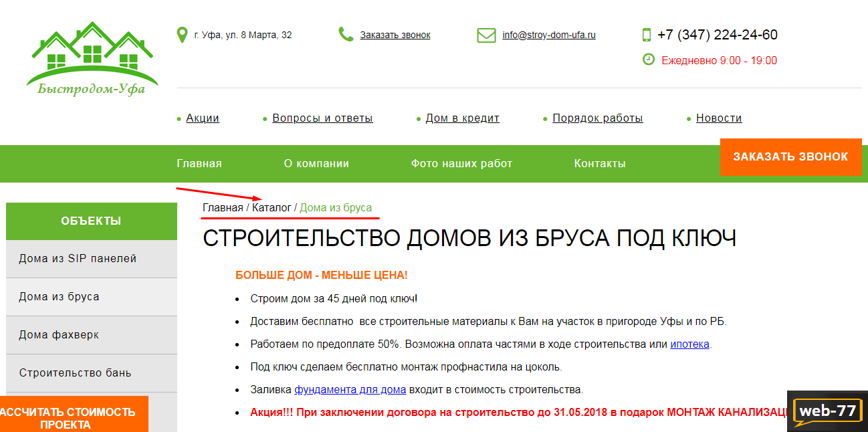Click the green envelope email icon

(x=486, y=35)
